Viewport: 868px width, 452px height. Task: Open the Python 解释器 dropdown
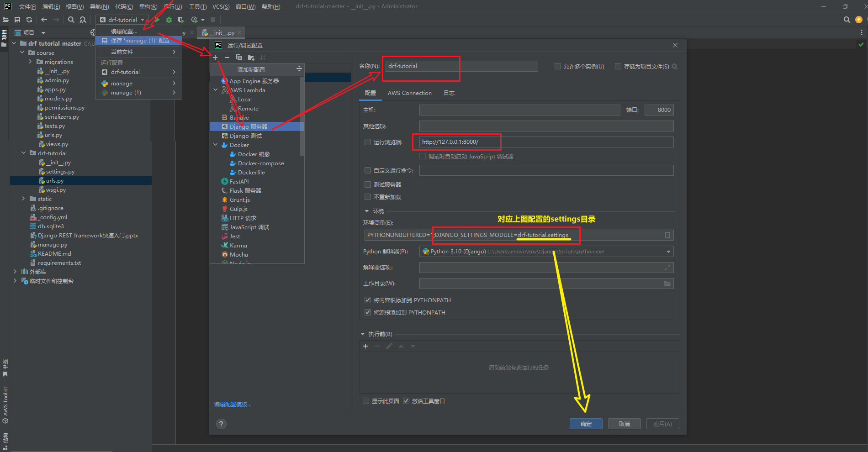(669, 252)
